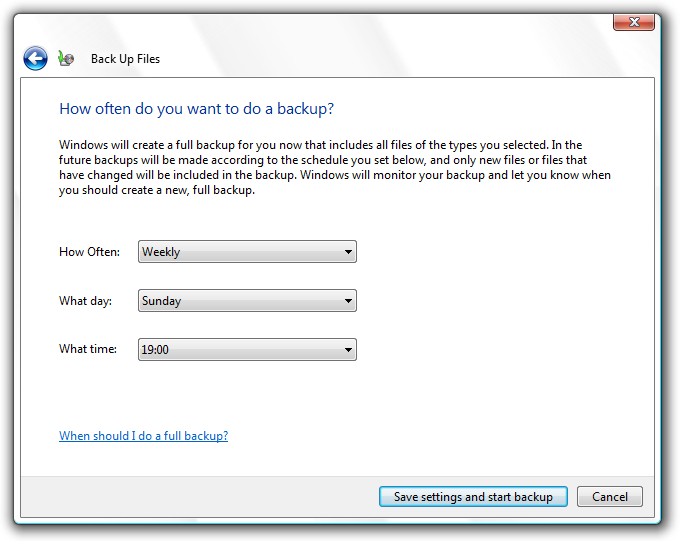Open the How Often dropdown showing Weekly
Viewport: 680px width, 541px height.
coord(247,252)
